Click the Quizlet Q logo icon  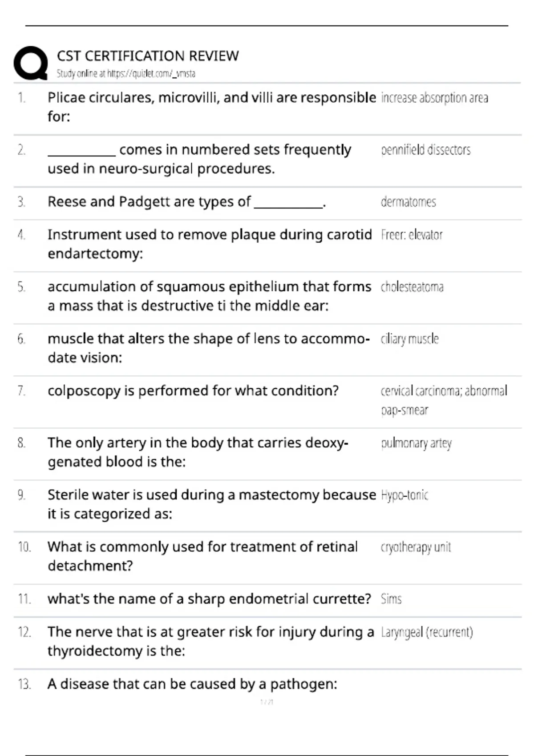point(31,63)
